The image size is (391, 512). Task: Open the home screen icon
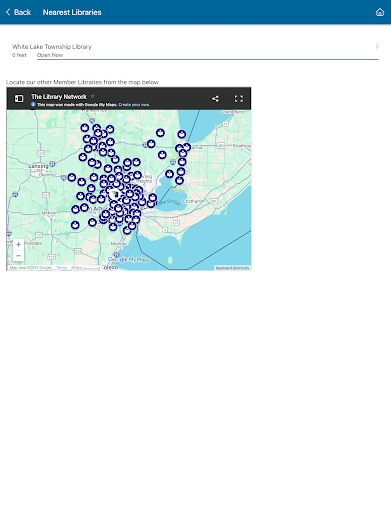pyautogui.click(x=380, y=12)
